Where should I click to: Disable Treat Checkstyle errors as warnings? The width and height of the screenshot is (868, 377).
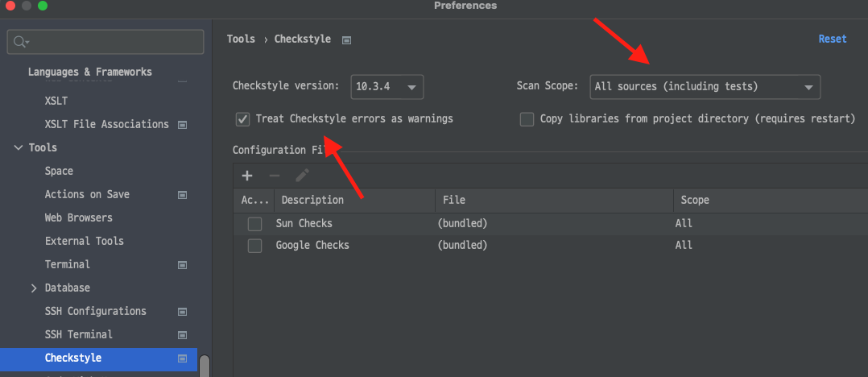point(242,119)
